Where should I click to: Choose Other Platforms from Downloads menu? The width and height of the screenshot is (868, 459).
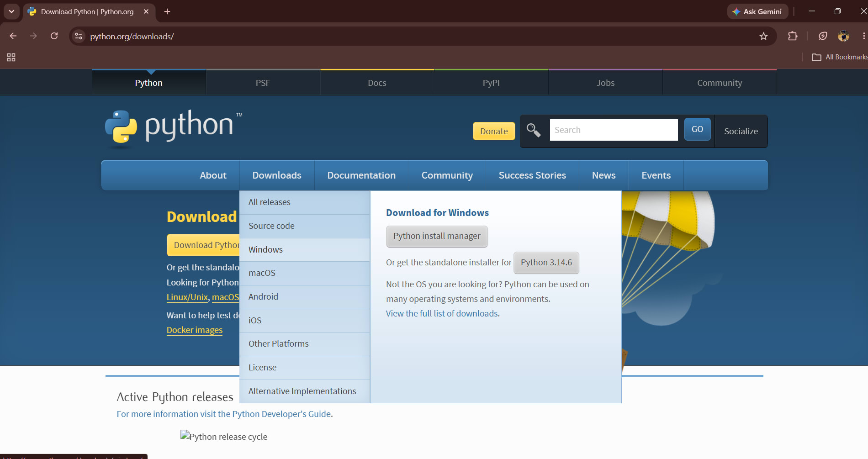(305, 344)
